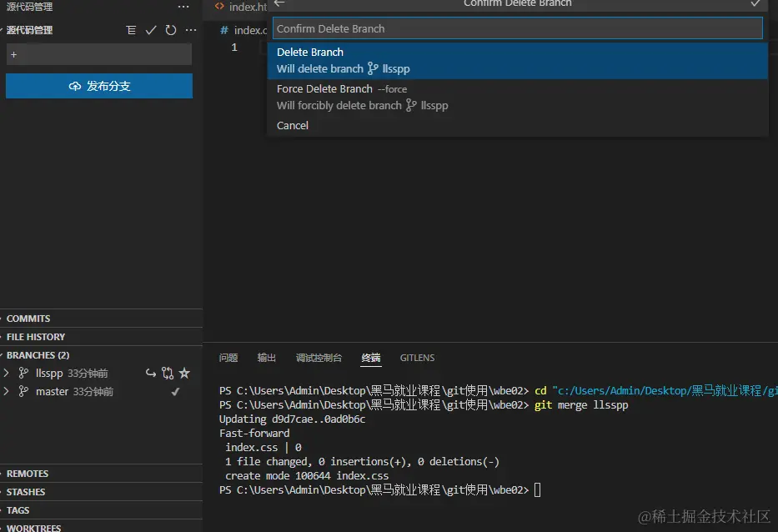This screenshot has width=778, height=532.
Task: Open the GITLENS panel tab
Action: point(417,358)
